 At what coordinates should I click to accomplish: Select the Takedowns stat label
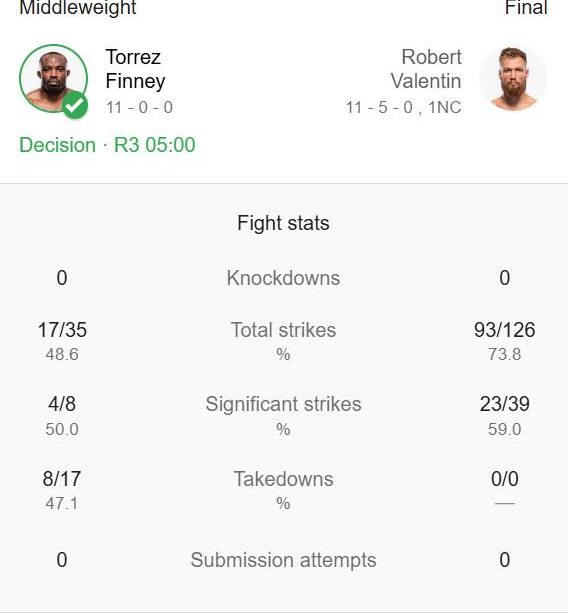click(x=283, y=479)
